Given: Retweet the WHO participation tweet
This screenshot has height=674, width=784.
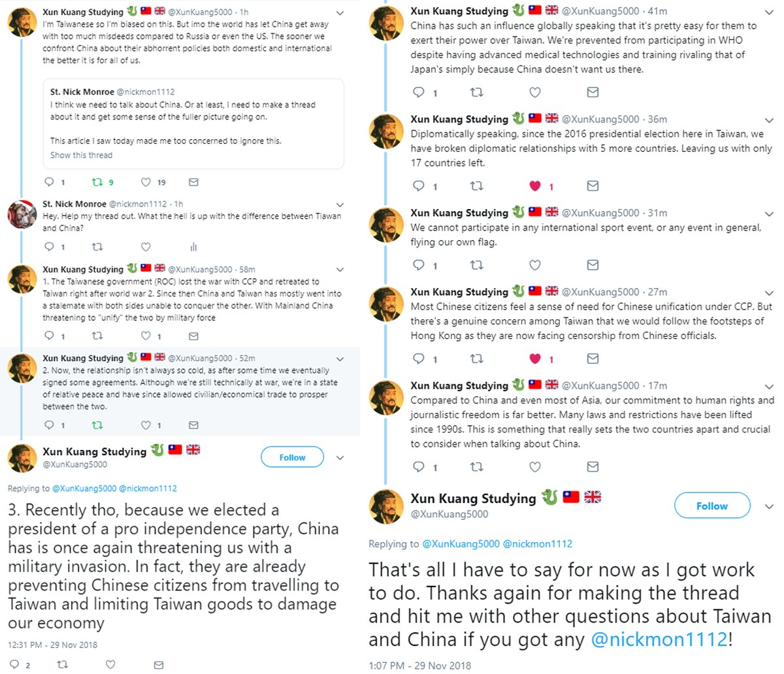Looking at the screenshot, I should [477, 93].
